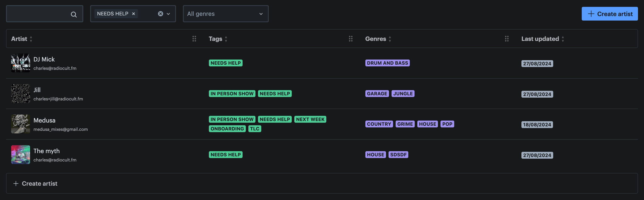The image size is (644, 200).
Task: Click Medusa's artist thumbnail image
Action: tap(20, 124)
